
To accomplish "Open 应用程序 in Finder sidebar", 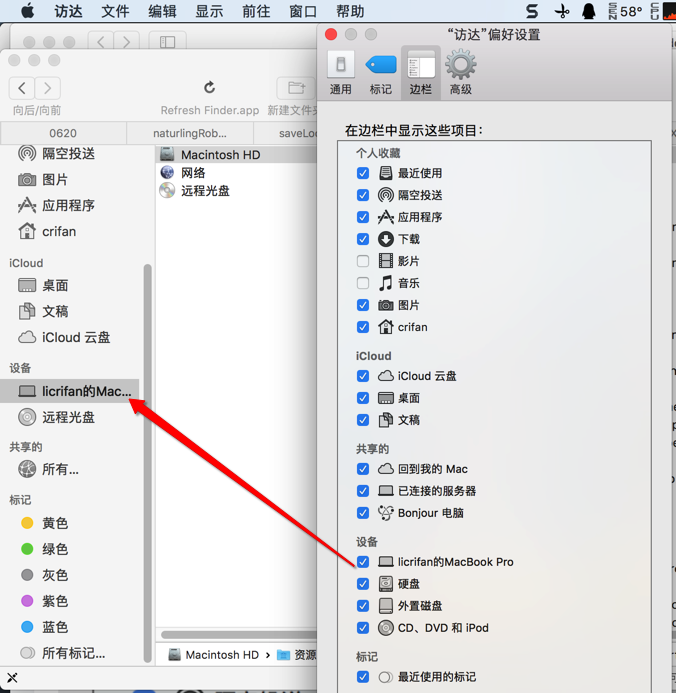I will tap(57, 206).
